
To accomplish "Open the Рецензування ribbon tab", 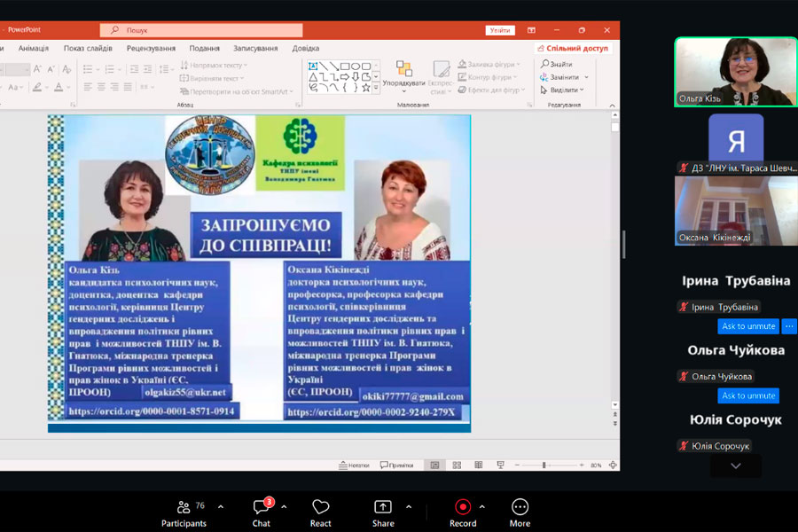I will 151,48.
